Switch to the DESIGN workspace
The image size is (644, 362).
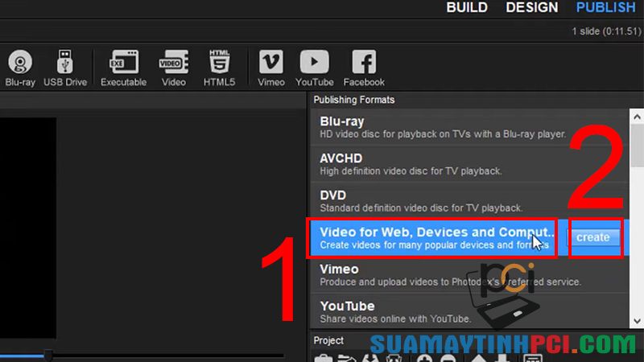pos(532,7)
